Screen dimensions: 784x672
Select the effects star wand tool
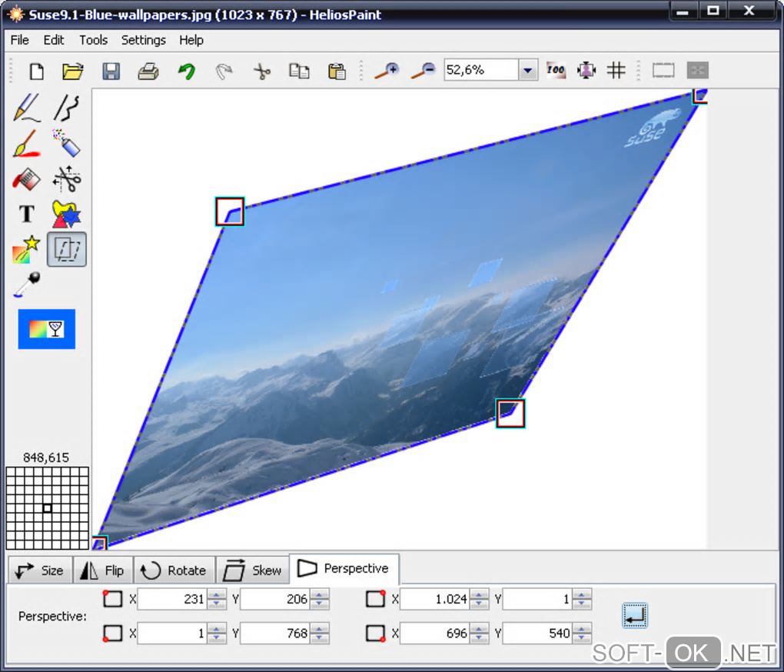coord(26,249)
